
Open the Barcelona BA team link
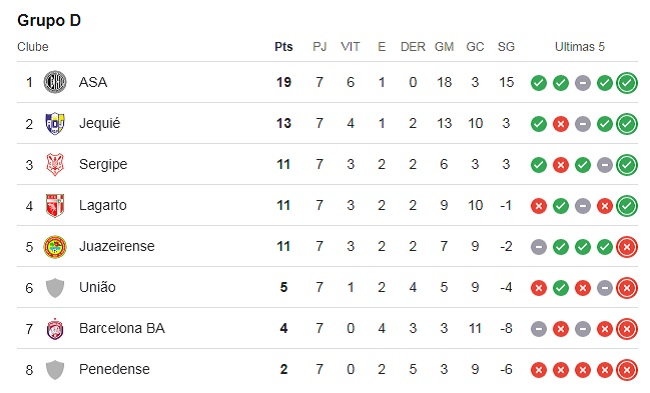(122, 328)
